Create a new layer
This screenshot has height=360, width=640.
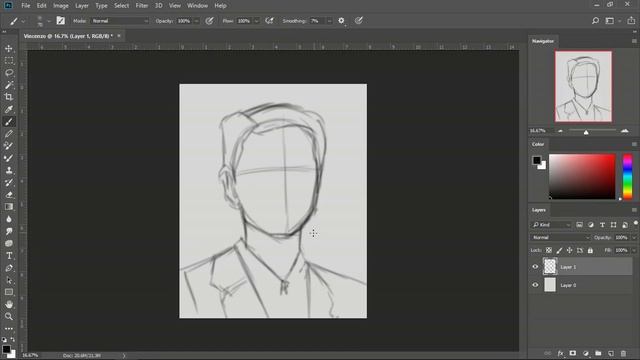point(611,353)
